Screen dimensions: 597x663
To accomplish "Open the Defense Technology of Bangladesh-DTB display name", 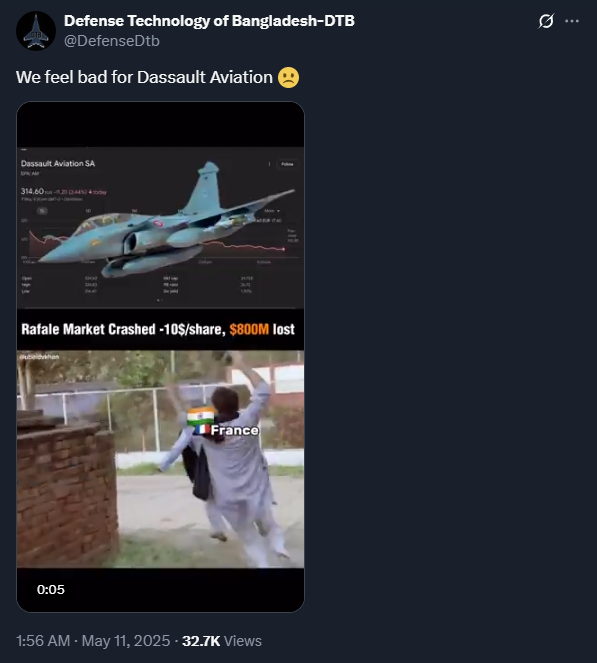I will (209, 21).
